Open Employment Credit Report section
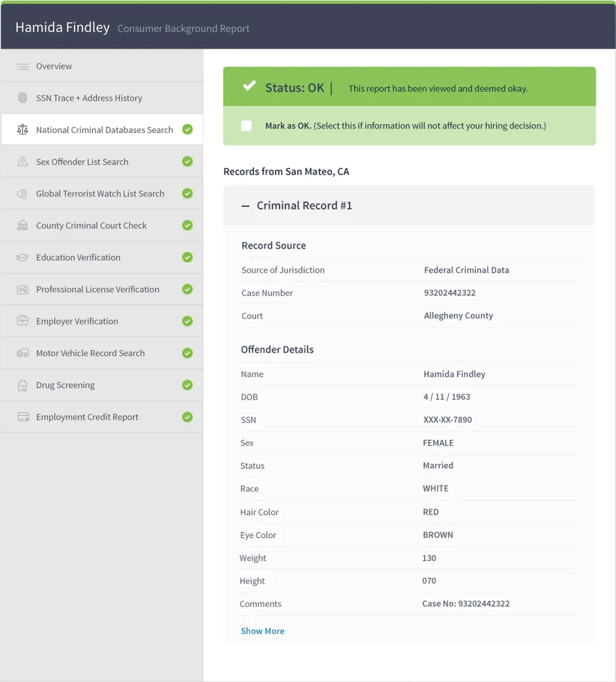Image resolution: width=616 pixels, height=682 pixels. [x=102, y=417]
